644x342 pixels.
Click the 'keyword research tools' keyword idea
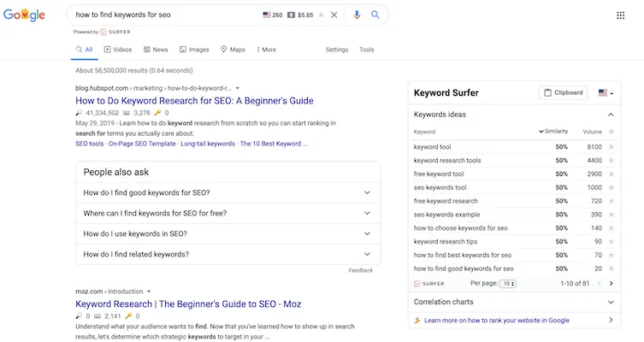pyautogui.click(x=447, y=161)
